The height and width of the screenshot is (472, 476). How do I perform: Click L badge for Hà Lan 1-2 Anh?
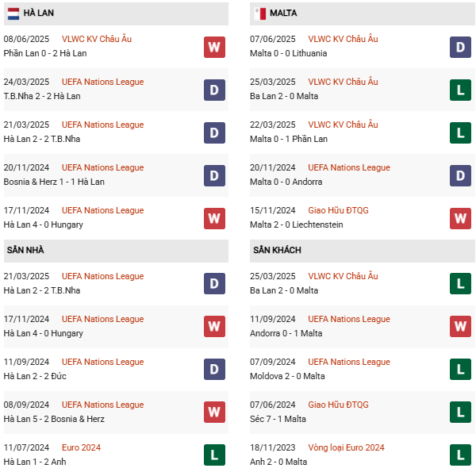tap(214, 455)
